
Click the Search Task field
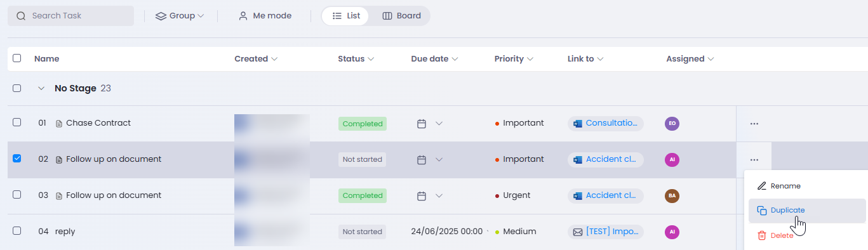coord(70,16)
